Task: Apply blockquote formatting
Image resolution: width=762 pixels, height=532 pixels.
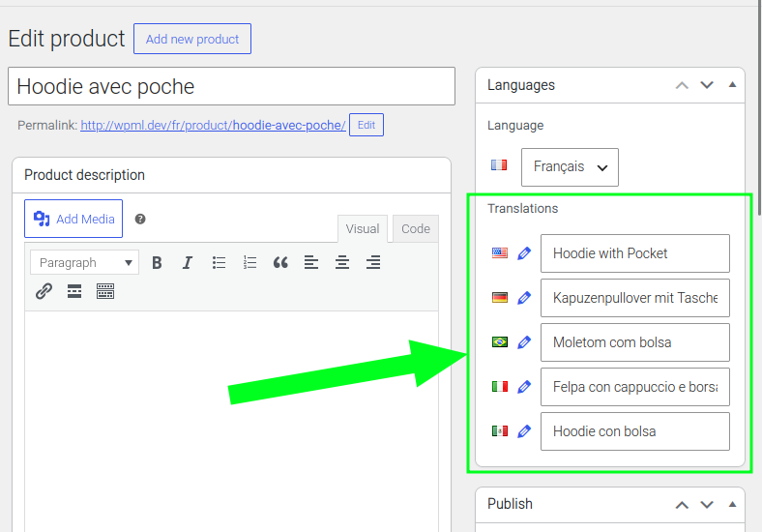Action: pos(280,262)
